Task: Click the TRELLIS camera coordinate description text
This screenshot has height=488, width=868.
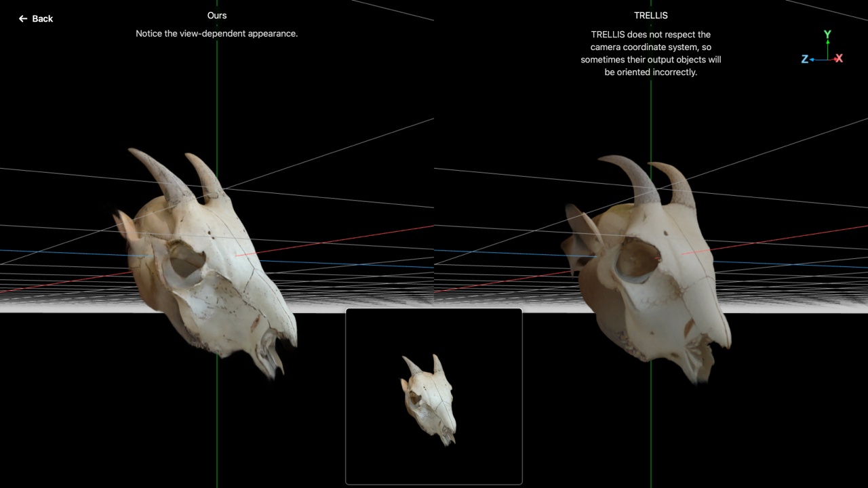Action: 650,53
